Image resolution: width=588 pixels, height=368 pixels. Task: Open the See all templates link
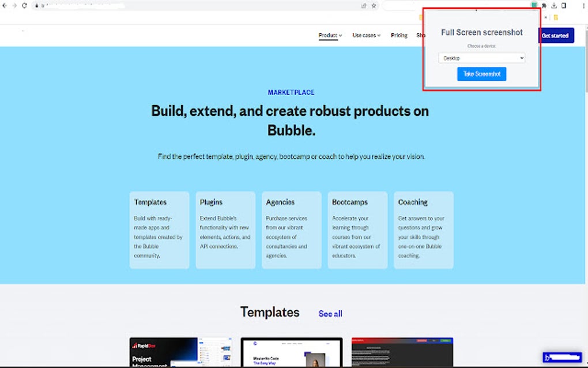point(330,313)
